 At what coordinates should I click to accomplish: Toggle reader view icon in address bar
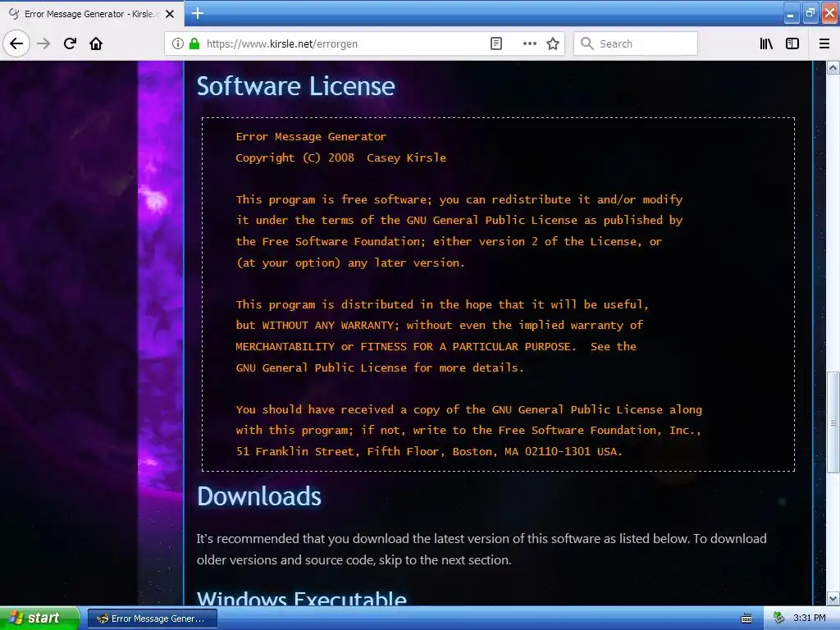pos(496,43)
